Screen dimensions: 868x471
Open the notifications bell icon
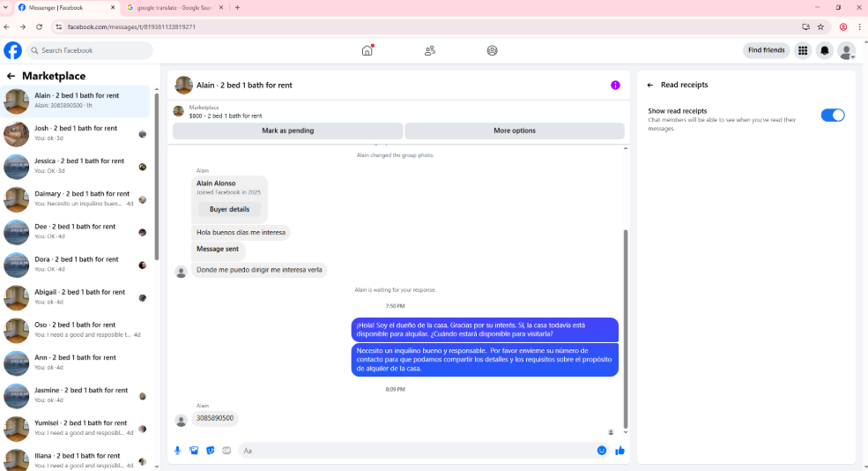824,50
